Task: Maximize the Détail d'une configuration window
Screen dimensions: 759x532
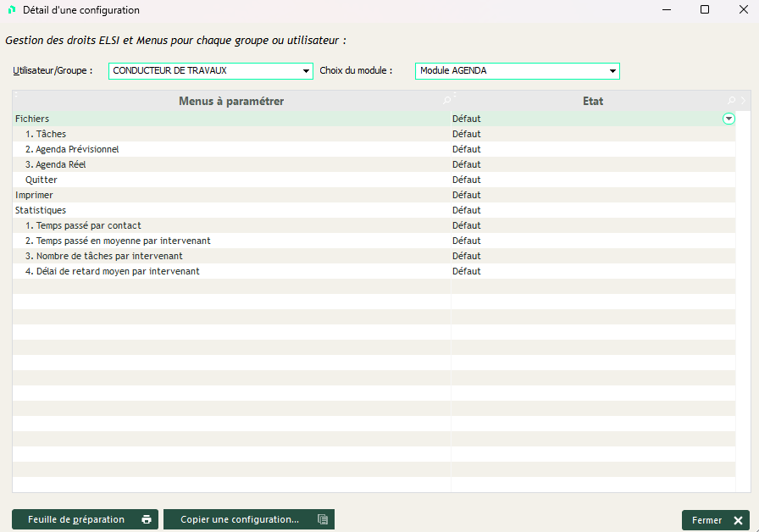Action: 705,9
